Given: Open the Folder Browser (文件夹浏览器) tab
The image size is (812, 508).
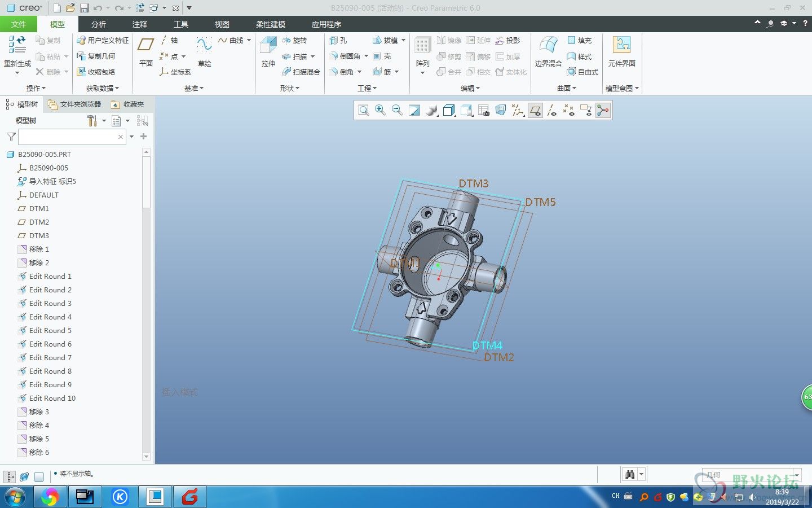Looking at the screenshot, I should pos(75,104).
